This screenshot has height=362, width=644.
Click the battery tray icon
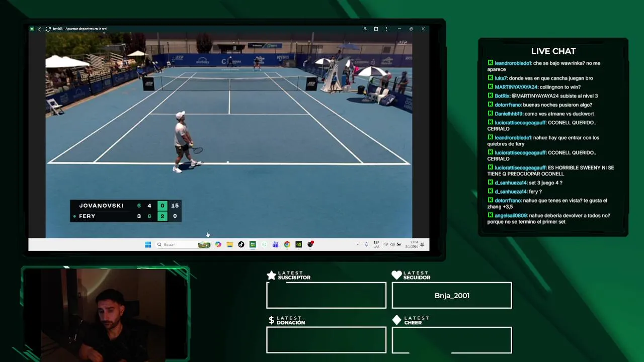coord(399,244)
